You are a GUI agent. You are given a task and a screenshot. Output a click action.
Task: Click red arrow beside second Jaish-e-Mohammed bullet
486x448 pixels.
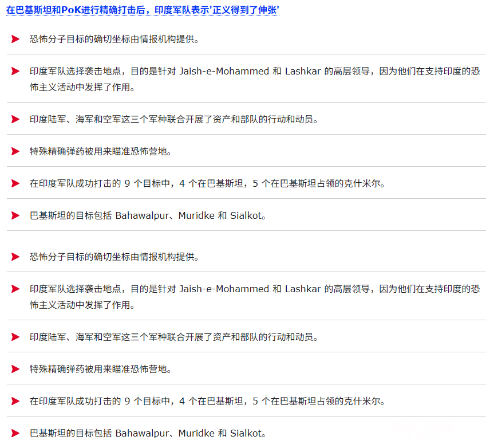click(15, 289)
